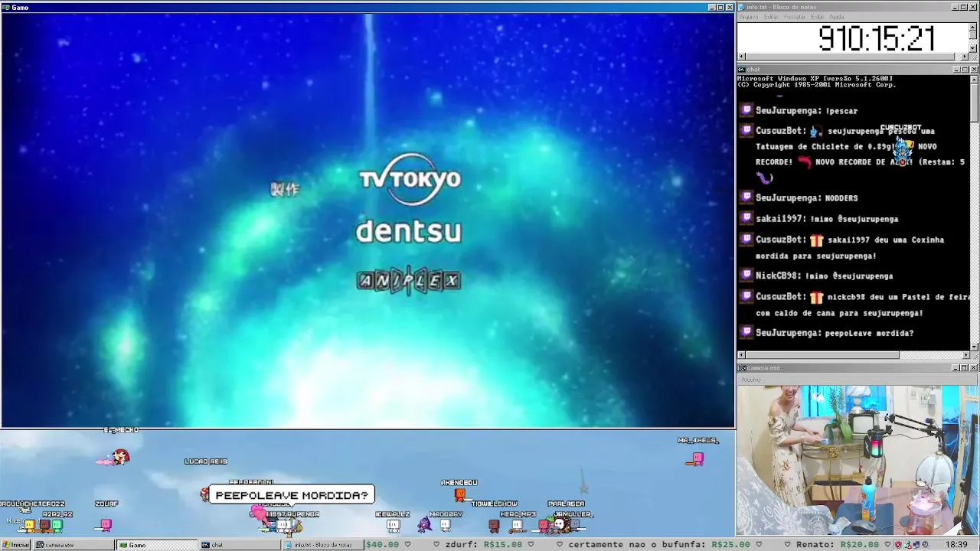Click the 910:15:21 timer text
Image resolution: width=980 pixels, height=551 pixels.
877,38
